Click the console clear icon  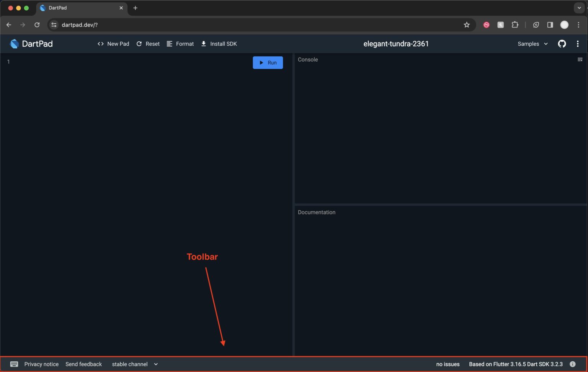580,59
